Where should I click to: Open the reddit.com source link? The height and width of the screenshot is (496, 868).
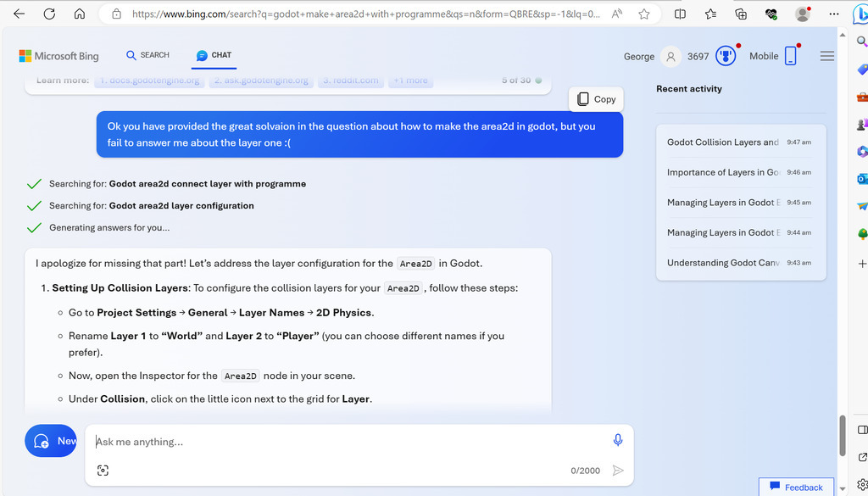pyautogui.click(x=351, y=81)
